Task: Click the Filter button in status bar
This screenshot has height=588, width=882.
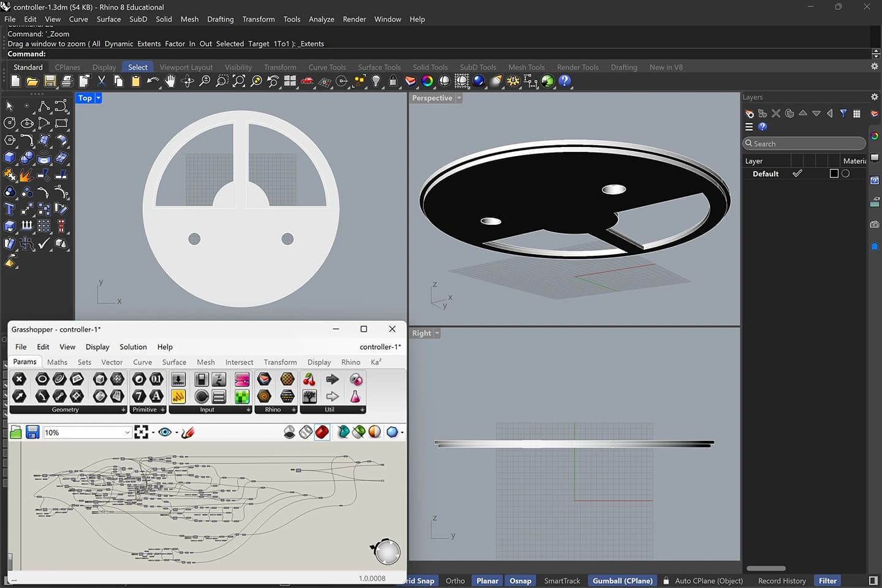Action: [827, 581]
